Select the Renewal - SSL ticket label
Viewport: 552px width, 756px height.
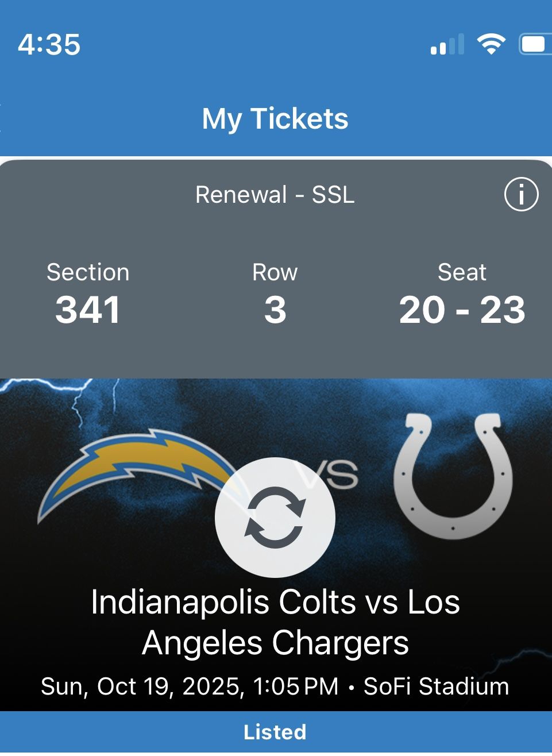pyautogui.click(x=275, y=195)
